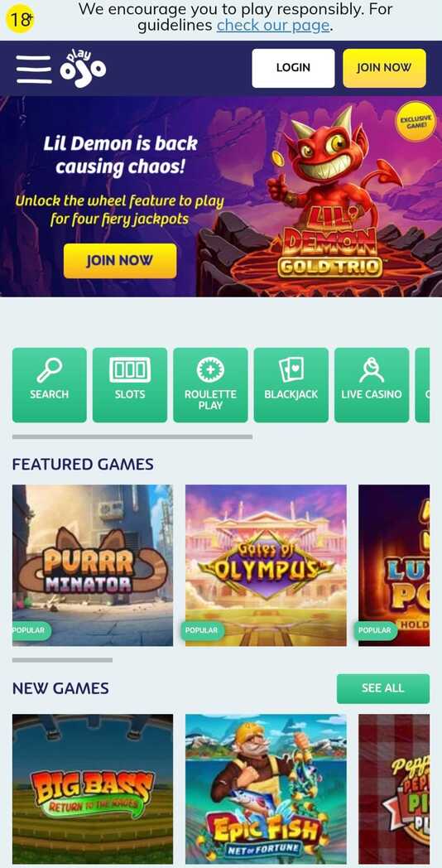Click JOIN NOW on the Lil Demon banner

tap(120, 261)
